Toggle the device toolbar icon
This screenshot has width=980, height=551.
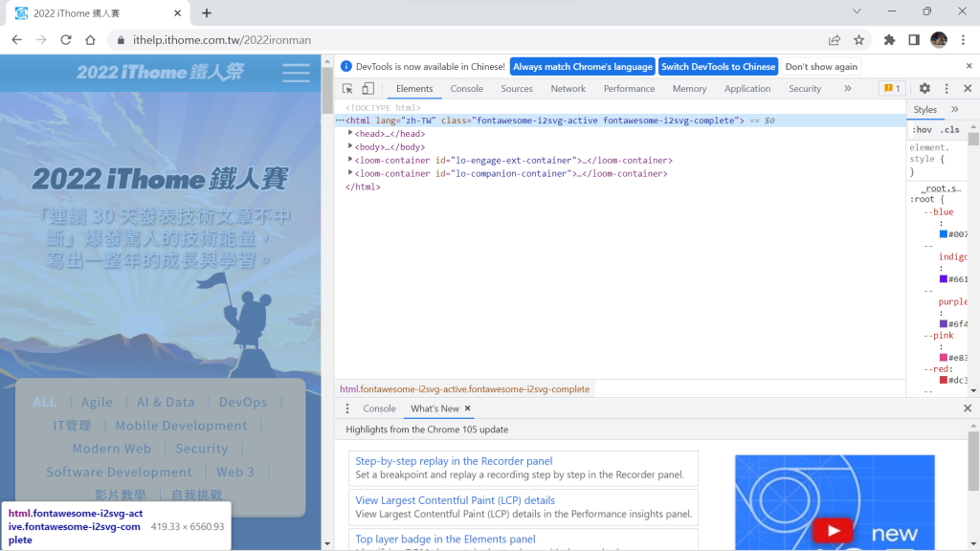[368, 89]
